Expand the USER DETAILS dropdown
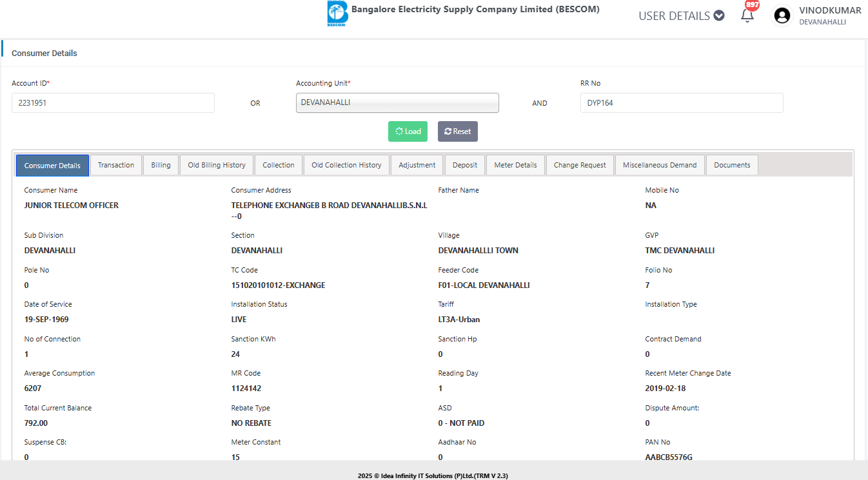868x480 pixels. [681, 16]
